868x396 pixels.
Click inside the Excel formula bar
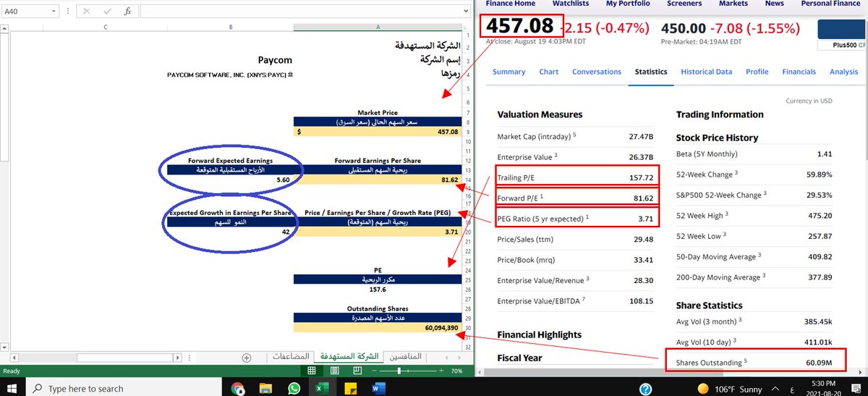click(300, 12)
